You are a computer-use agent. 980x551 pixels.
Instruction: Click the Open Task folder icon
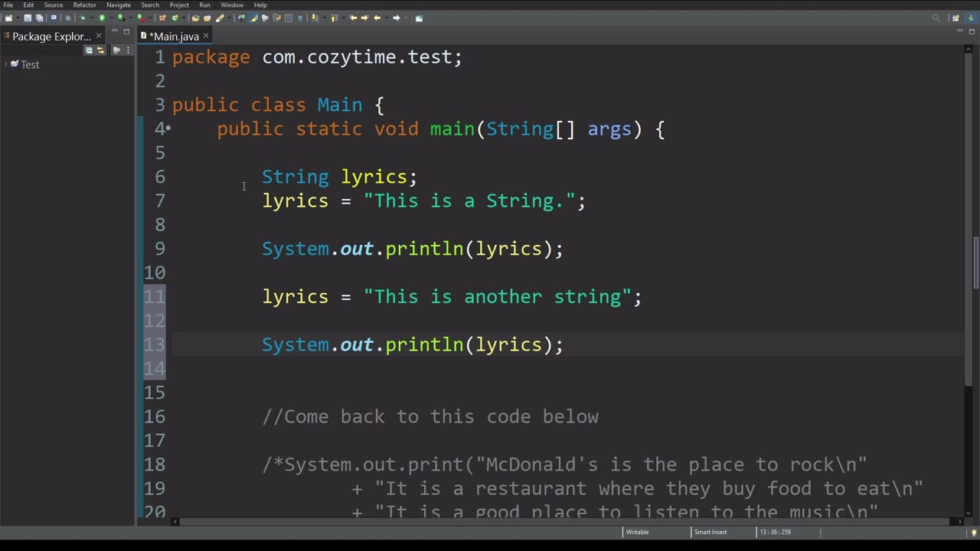tap(207, 18)
